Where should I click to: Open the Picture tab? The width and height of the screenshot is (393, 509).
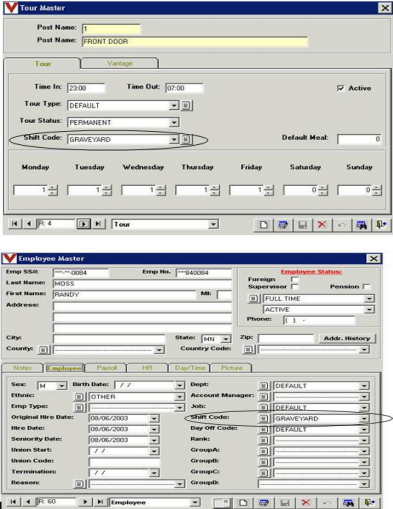pos(232,368)
